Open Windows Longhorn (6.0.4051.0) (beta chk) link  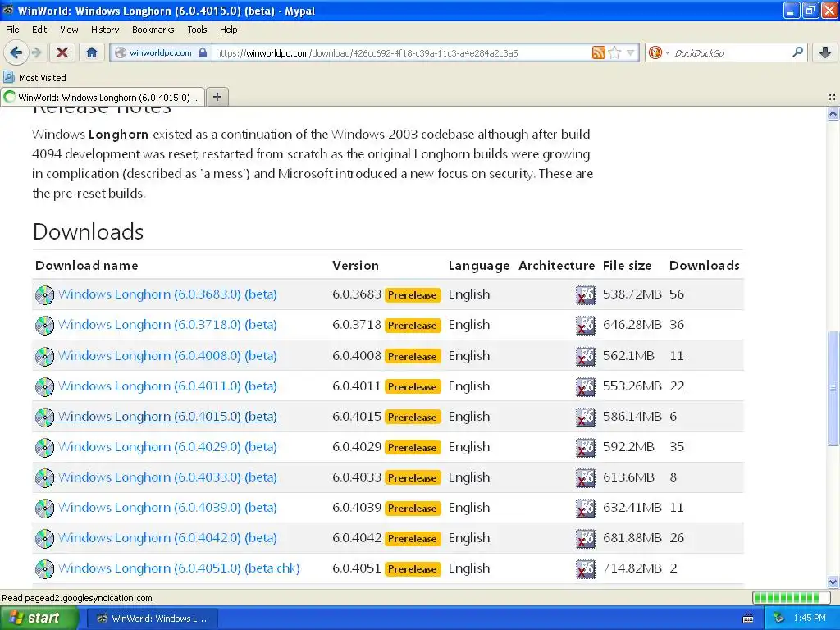pos(179,568)
